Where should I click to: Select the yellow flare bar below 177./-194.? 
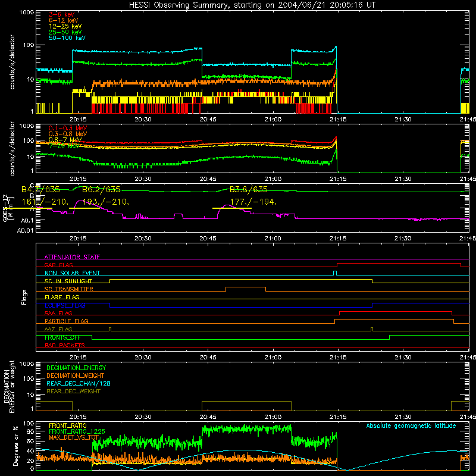point(232,208)
